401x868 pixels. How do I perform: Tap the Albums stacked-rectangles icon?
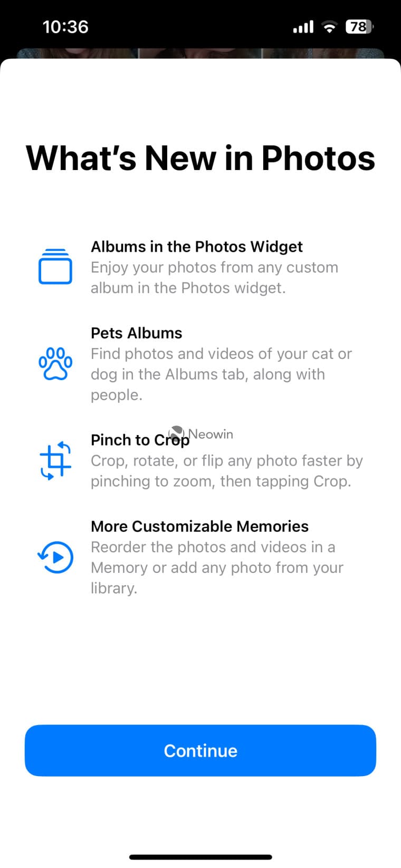(55, 267)
